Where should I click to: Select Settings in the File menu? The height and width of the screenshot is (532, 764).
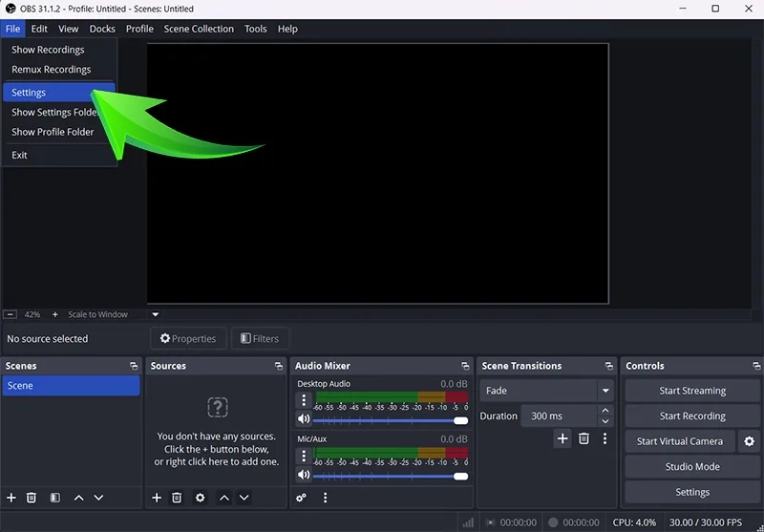[x=29, y=93]
